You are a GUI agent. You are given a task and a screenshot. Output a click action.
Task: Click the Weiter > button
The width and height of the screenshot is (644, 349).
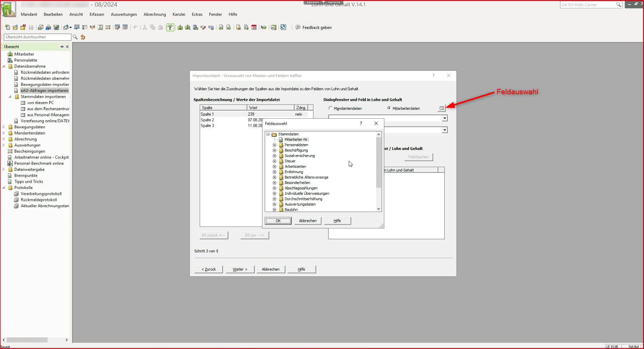(240, 269)
